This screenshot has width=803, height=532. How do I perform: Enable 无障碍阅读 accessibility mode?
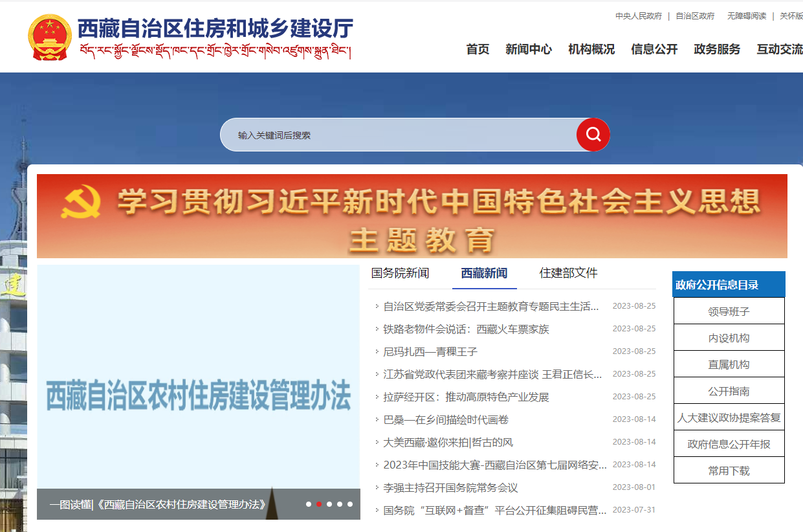tap(747, 16)
